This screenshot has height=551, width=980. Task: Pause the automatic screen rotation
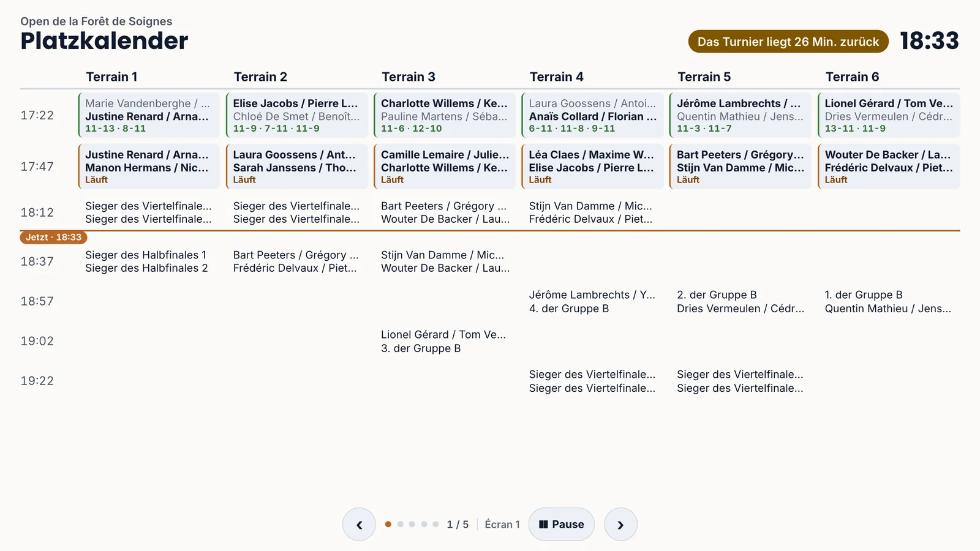[561, 524]
